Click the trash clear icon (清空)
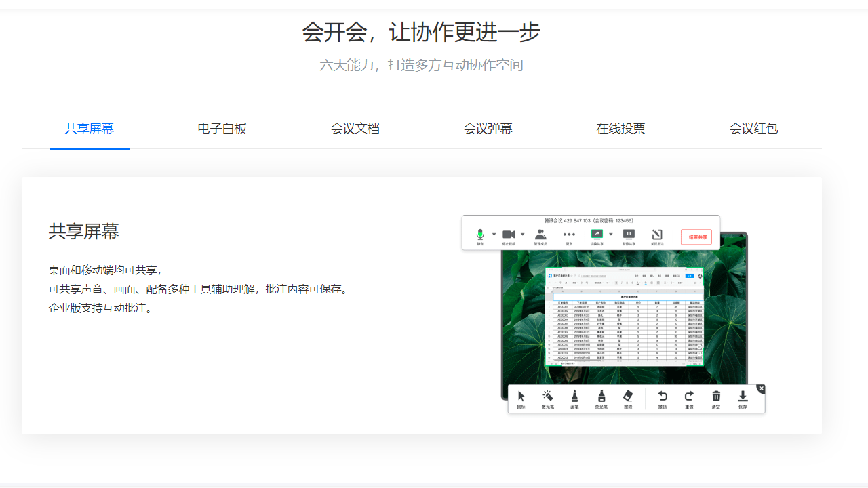 coord(716,397)
